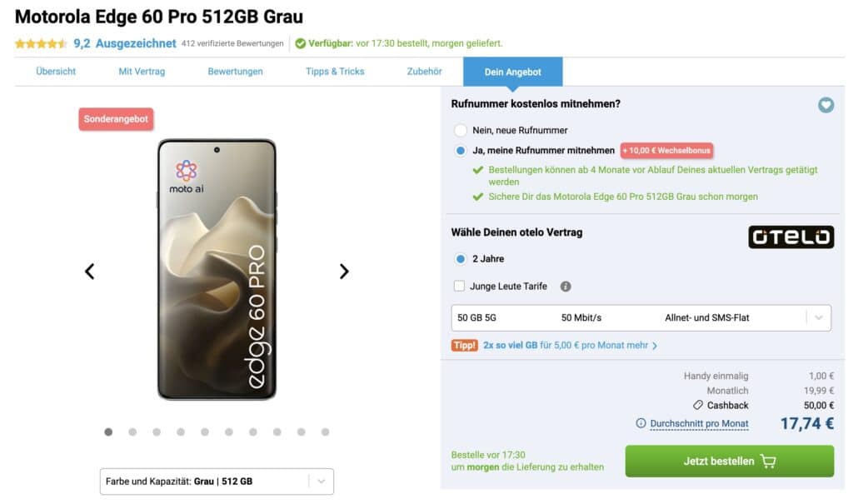The width and height of the screenshot is (853, 504).
Task: Click the otelo provider logo
Action: (x=791, y=237)
